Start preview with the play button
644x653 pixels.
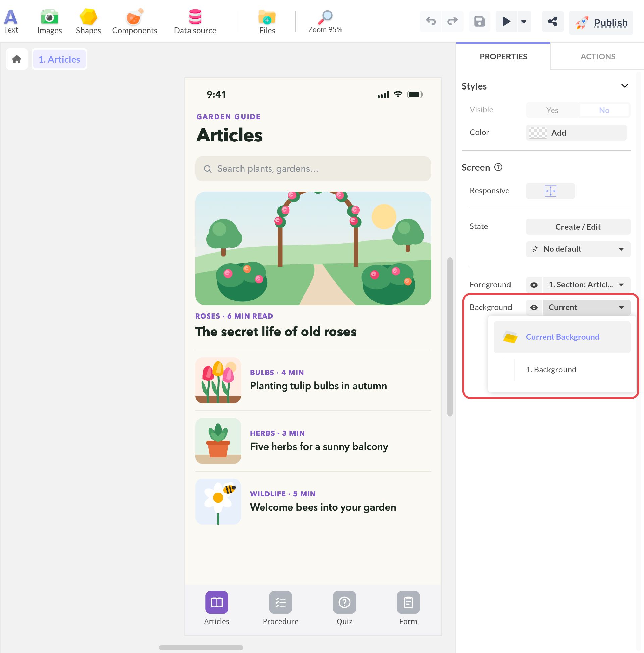click(x=506, y=21)
